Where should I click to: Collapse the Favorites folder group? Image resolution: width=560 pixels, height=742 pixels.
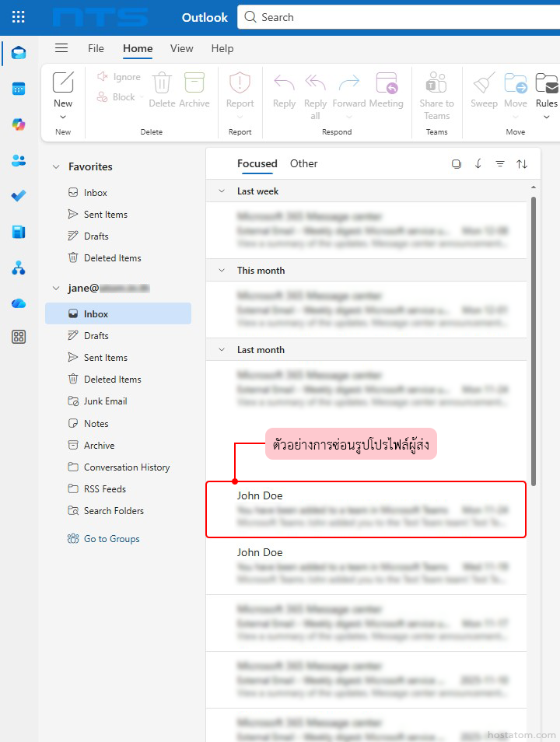[56, 166]
